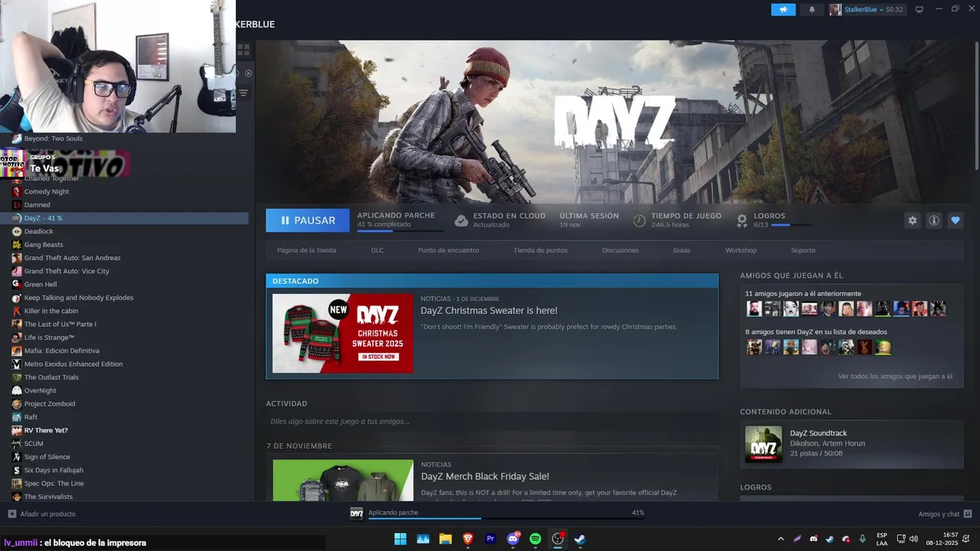This screenshot has width=980, height=551.
Task: Click the microphone tray icon
Action: point(863,539)
